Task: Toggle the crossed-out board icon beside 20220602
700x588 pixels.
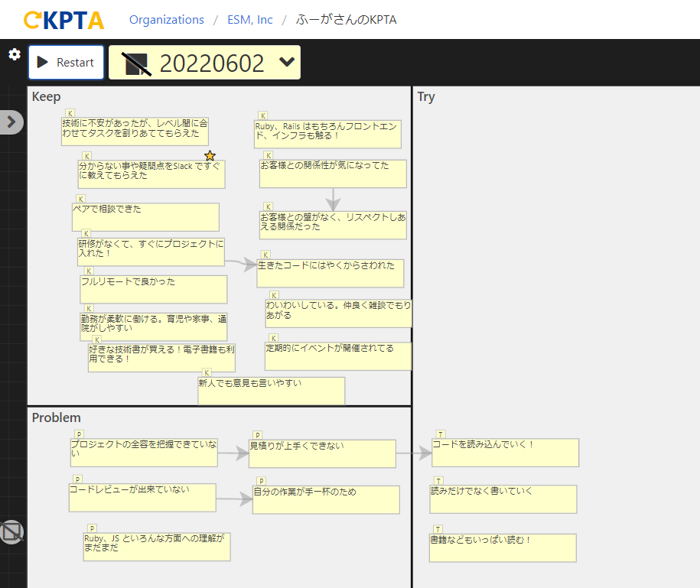Action: tap(137, 64)
